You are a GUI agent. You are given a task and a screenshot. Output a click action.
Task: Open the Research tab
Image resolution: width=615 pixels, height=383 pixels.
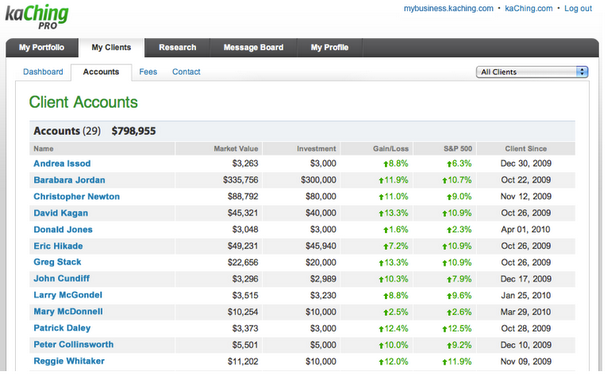pos(177,47)
